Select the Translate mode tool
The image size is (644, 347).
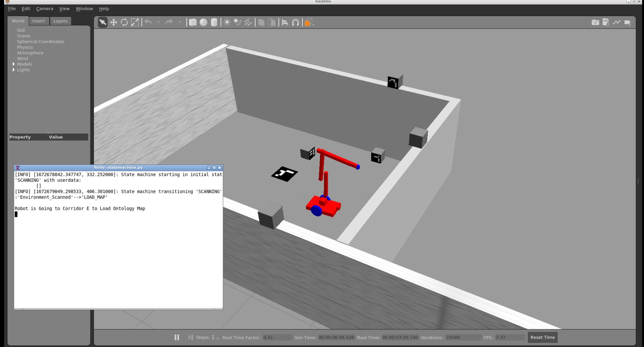click(114, 22)
